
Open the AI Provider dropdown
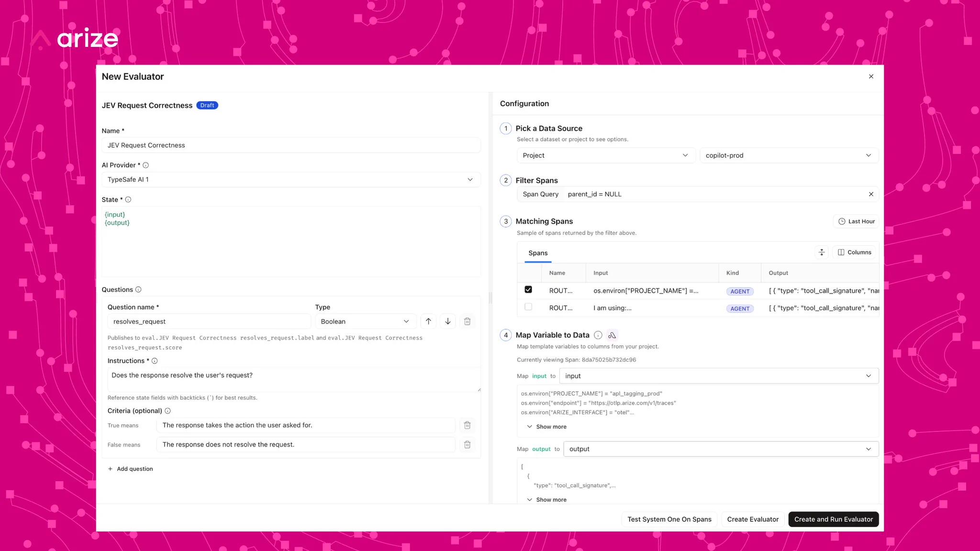(x=291, y=179)
